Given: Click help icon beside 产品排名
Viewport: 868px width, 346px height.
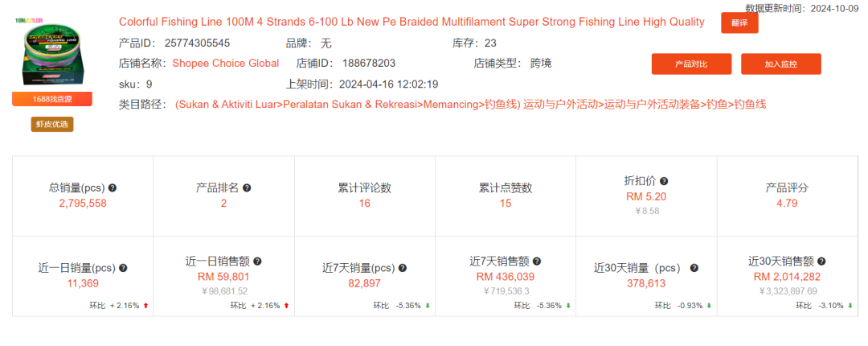Looking at the screenshot, I should tap(247, 188).
